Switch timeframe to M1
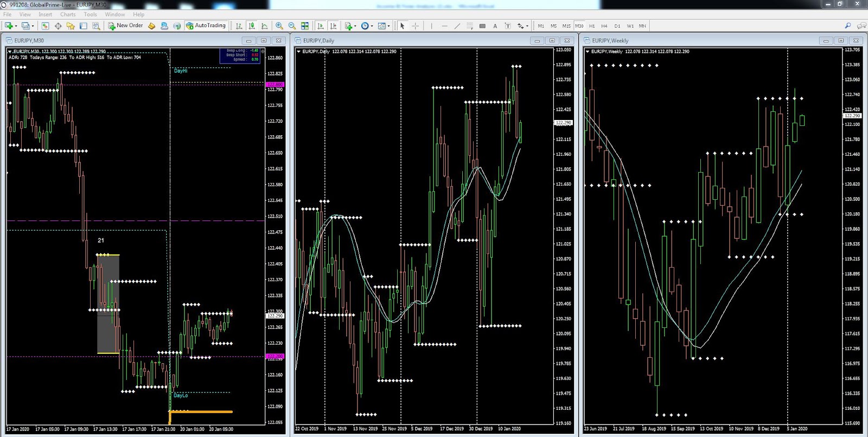Viewport: 868px width, 437px height. pos(541,26)
